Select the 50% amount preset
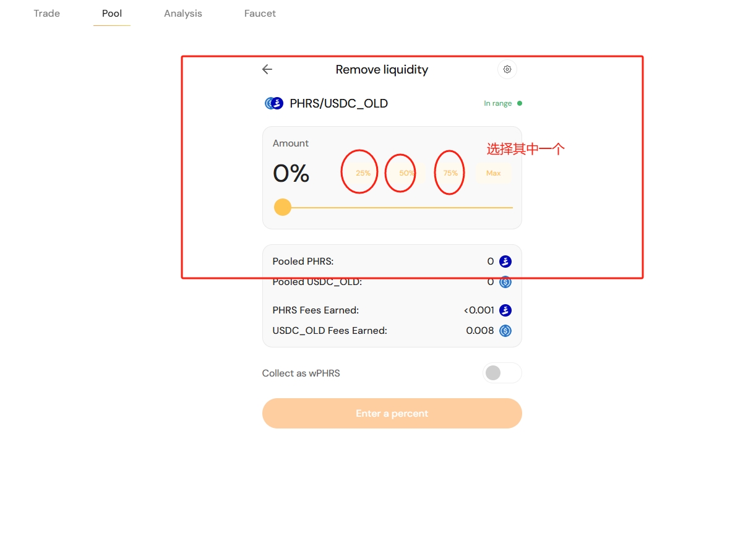This screenshot has height=541, width=756. click(406, 173)
